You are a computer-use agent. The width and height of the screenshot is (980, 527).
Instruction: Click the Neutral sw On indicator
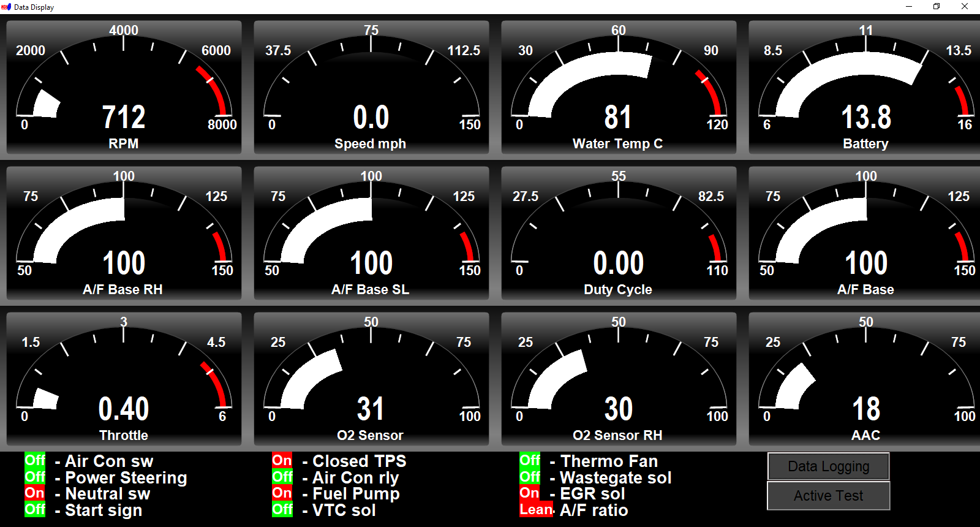(35, 493)
